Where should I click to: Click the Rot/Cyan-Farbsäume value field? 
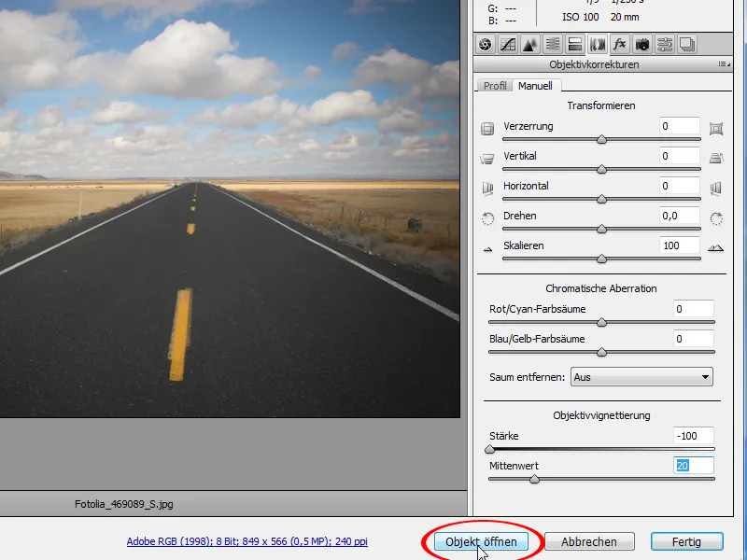(694, 309)
